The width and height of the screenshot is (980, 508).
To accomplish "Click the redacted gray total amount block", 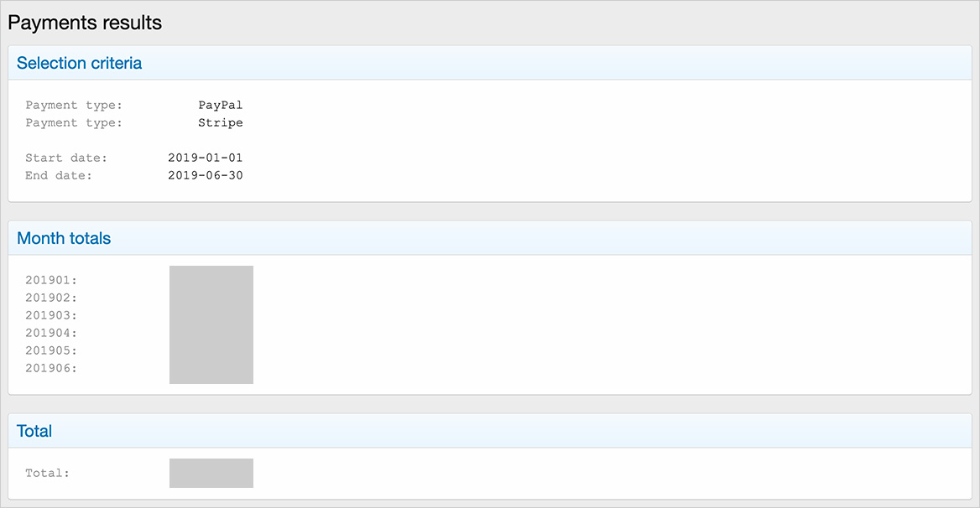I will point(211,473).
